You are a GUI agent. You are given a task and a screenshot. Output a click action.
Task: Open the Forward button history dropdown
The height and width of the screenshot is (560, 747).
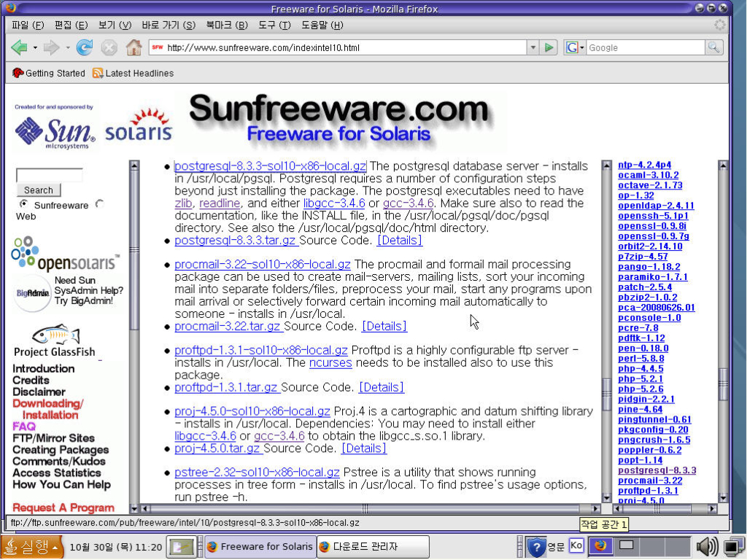[x=68, y=47]
